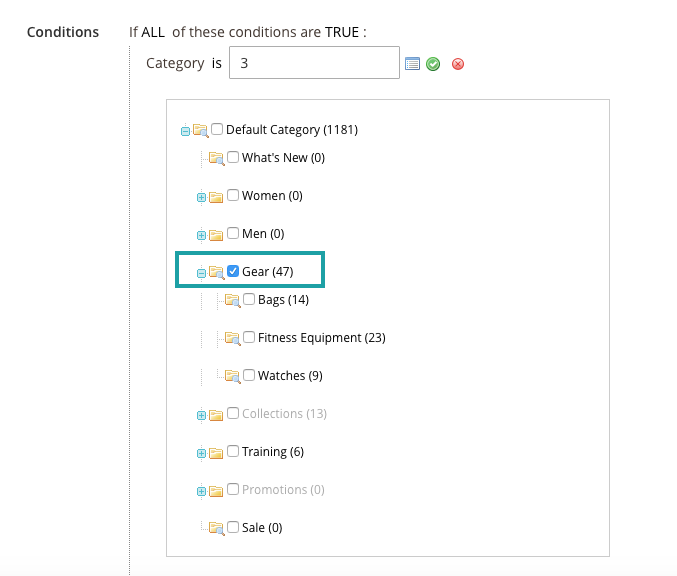Expand the Women category node

click(x=201, y=197)
